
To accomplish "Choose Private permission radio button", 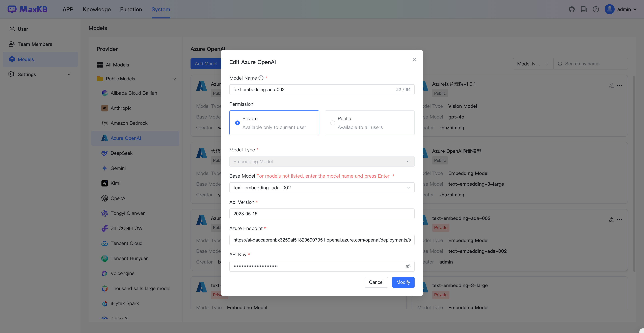I will pos(237,123).
